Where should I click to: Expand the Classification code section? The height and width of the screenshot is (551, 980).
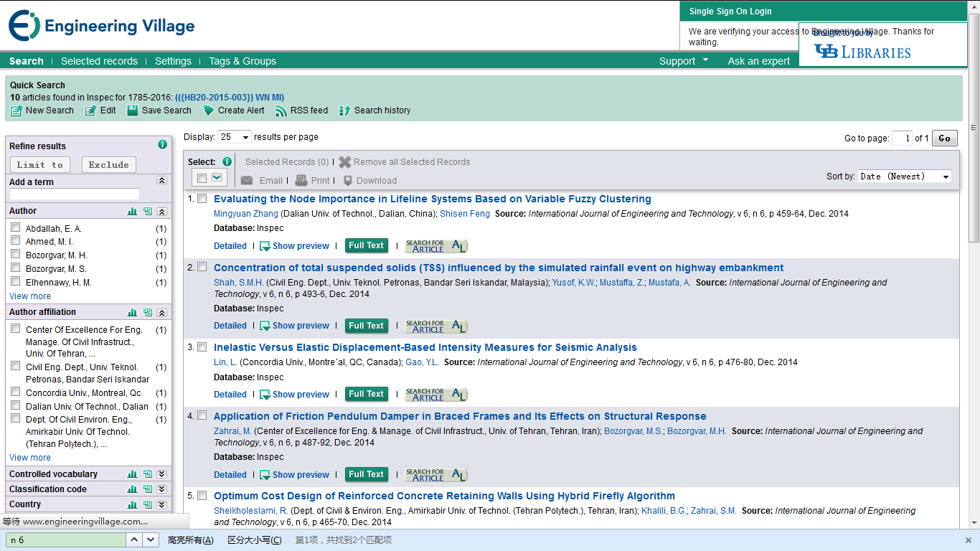[162, 489]
